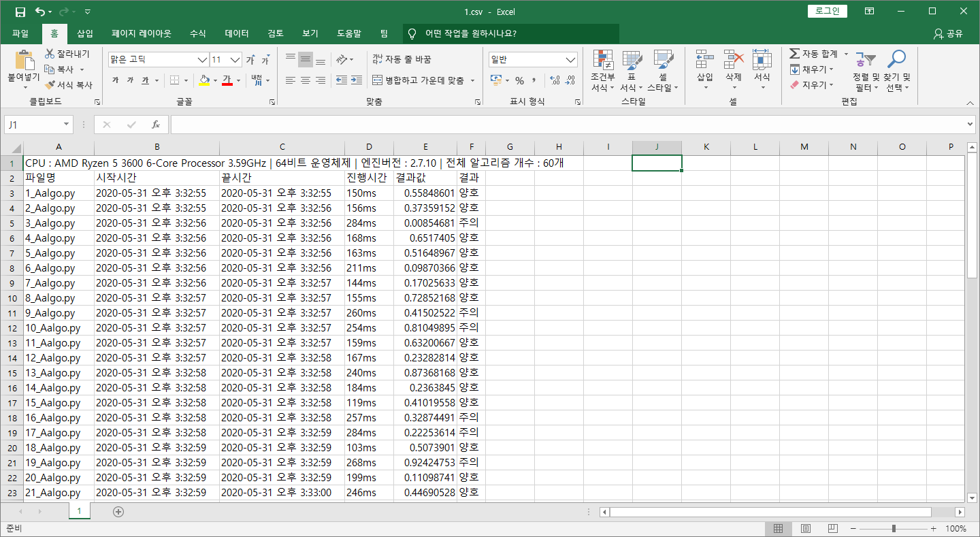Click the Increase Decimal icon
The height and width of the screenshot is (537, 980).
pos(554,80)
